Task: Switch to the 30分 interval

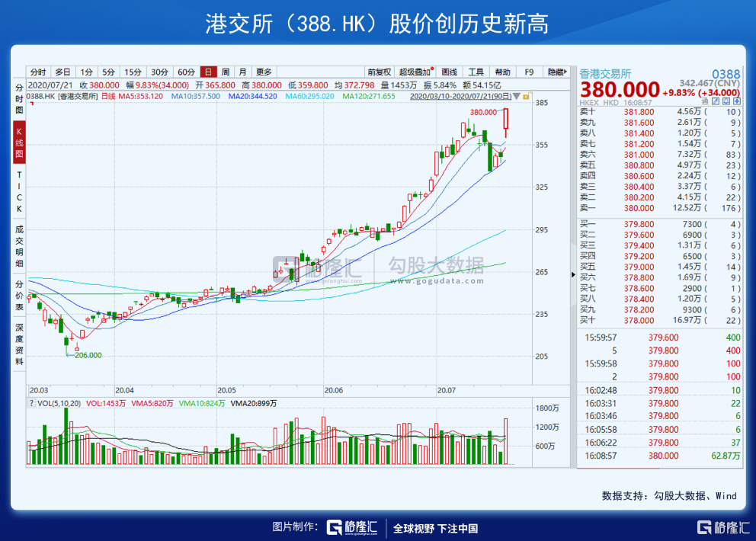Action: point(159,72)
